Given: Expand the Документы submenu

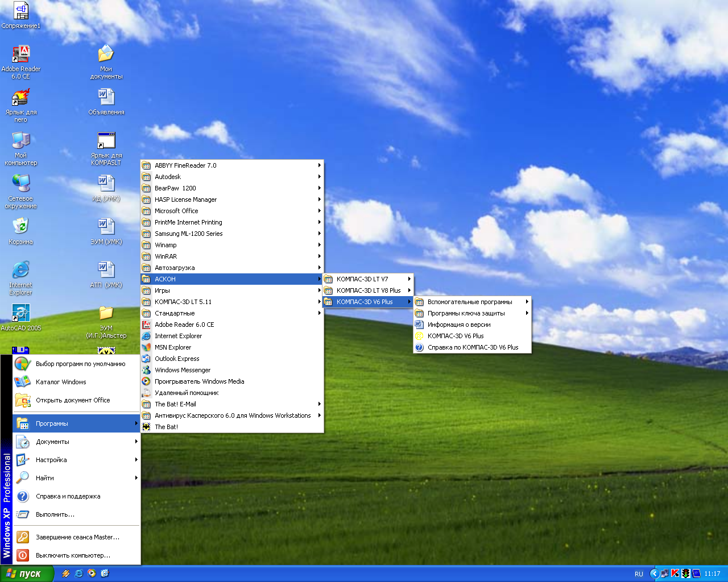Looking at the screenshot, I should pos(76,442).
